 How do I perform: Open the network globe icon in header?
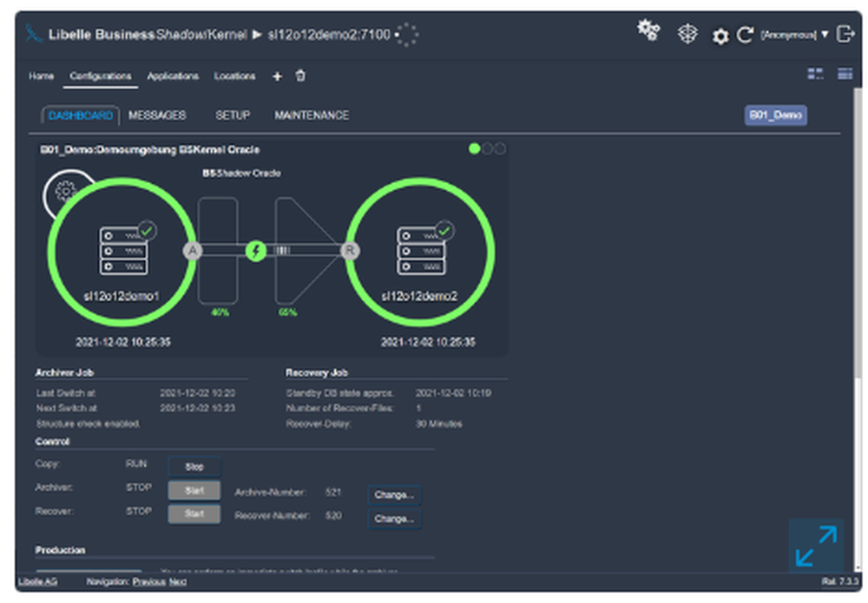point(687,34)
